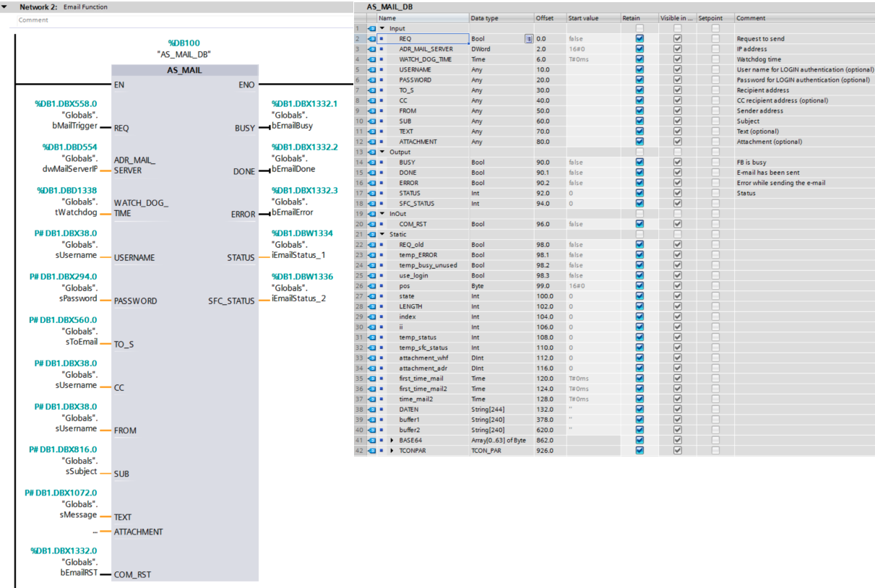Click the tag icon in the COM_RST row
The width and height of the screenshot is (875, 588).
coord(371,224)
